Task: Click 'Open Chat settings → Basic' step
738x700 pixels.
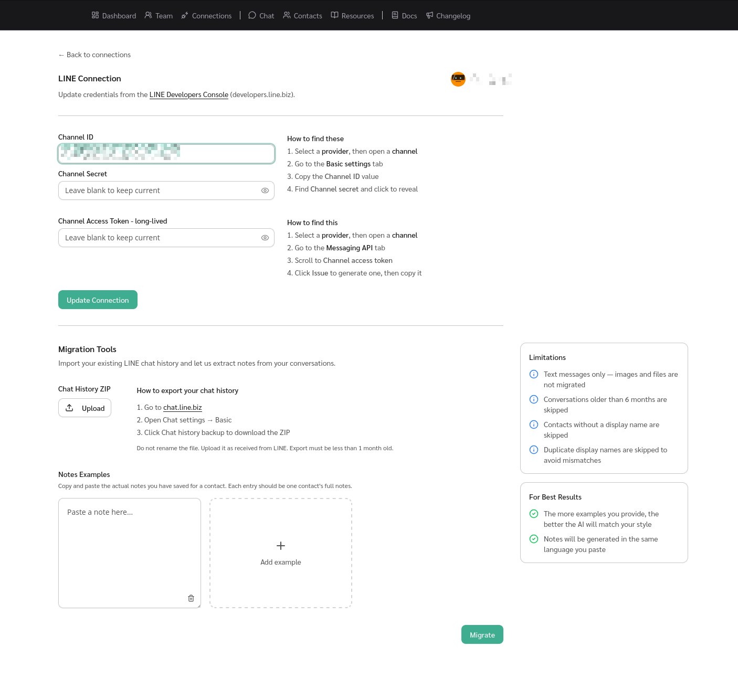Action: tap(184, 420)
